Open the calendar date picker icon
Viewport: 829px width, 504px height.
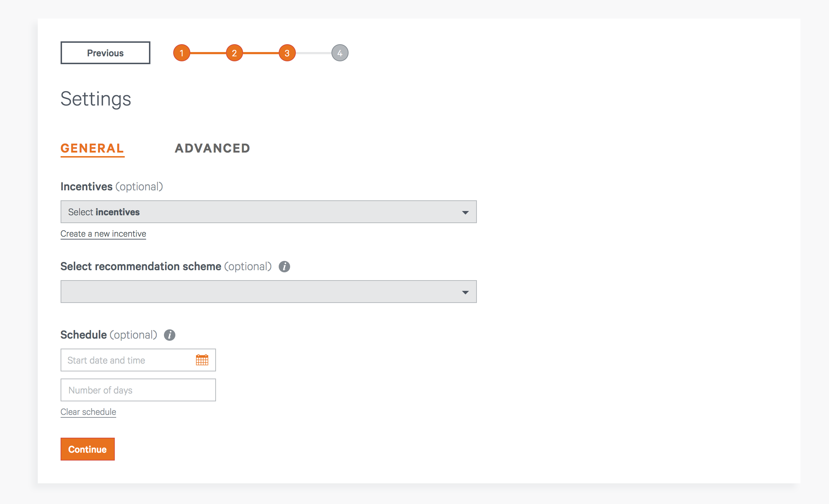202,360
